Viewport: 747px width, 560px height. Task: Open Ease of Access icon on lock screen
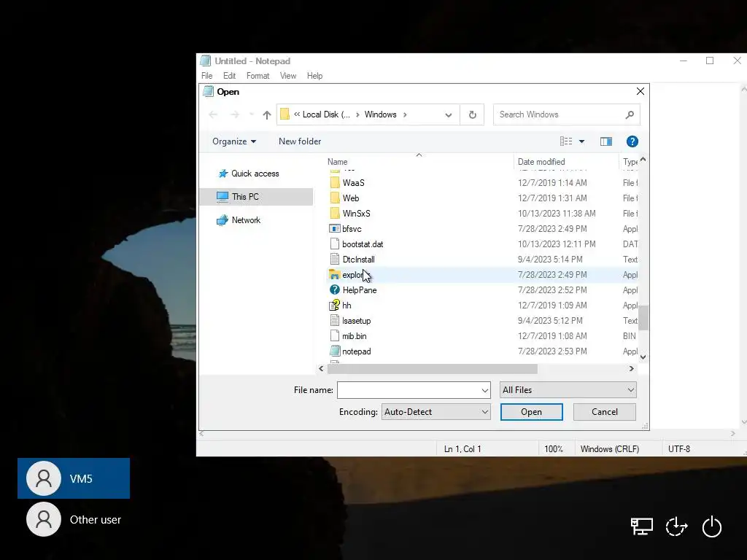coord(676,526)
